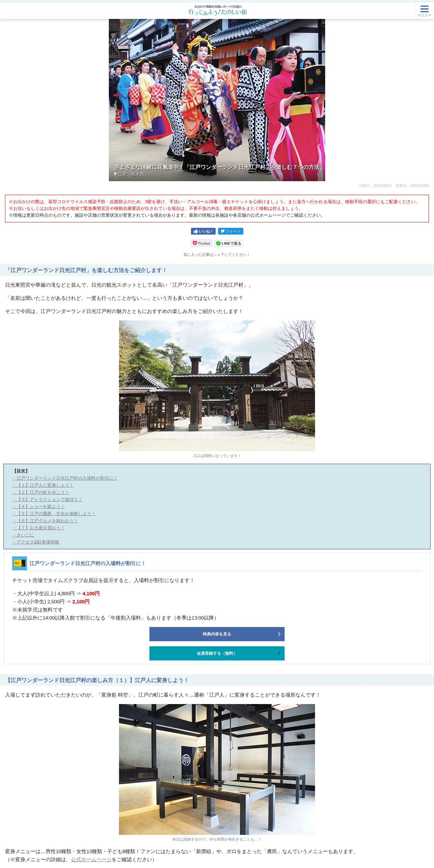Click caption 入口は関所になっています！
Screen dimensions: 434x868
[217, 456]
